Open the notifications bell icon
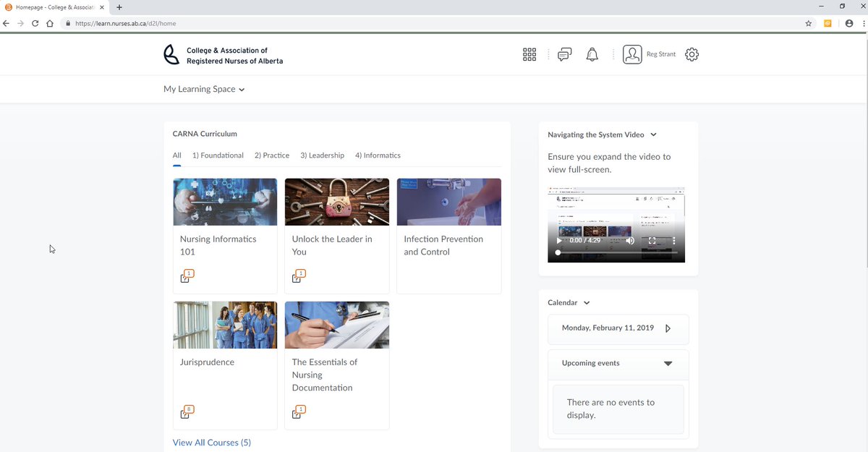868x452 pixels. (592, 54)
